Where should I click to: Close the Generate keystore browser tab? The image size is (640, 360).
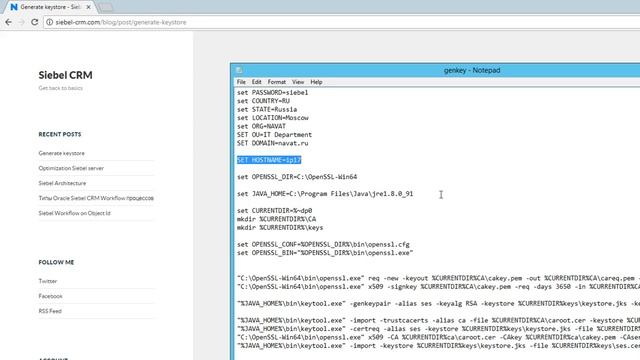(89, 7)
